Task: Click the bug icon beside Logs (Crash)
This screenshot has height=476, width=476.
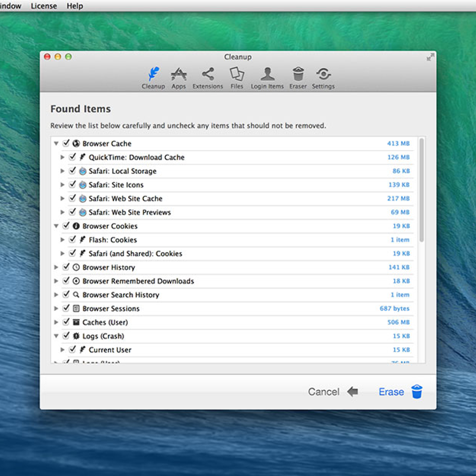Action: (x=76, y=336)
